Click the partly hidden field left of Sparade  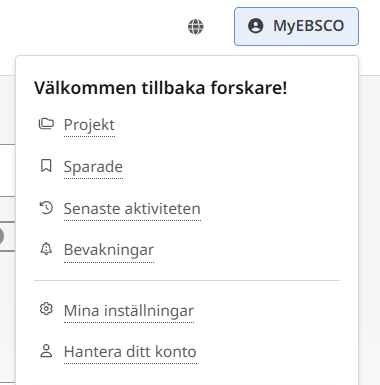click(x=7, y=170)
